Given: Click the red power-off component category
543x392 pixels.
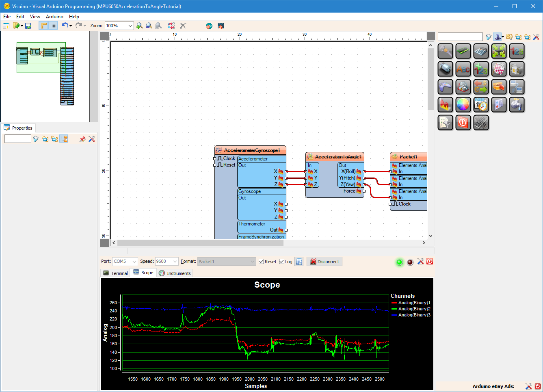Looking at the screenshot, I should pos(463,123).
